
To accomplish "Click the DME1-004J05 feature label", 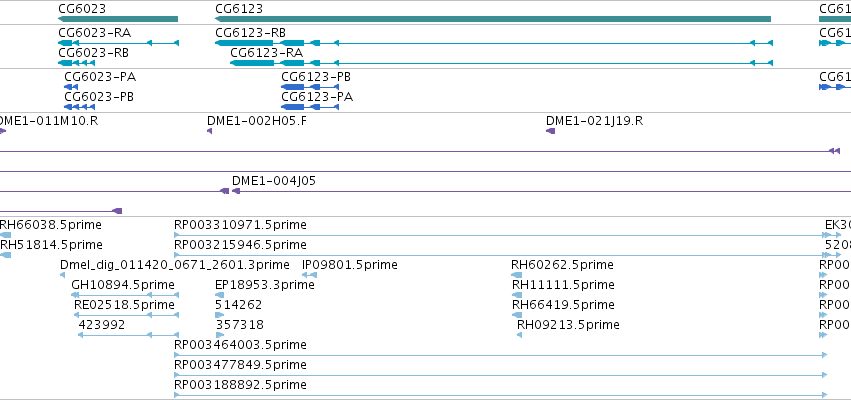I will (x=274, y=181).
